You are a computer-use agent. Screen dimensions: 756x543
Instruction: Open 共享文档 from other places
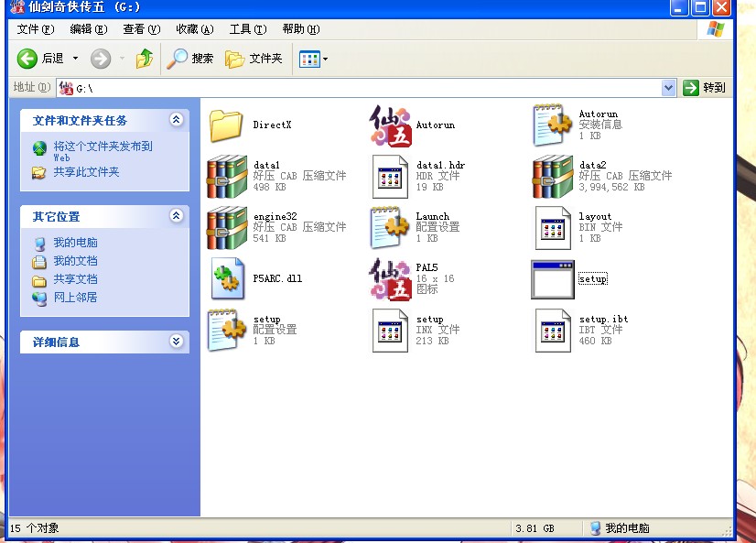[75, 279]
